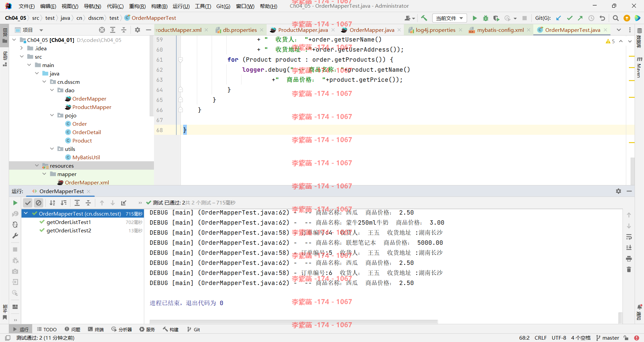Screen dimensions: 644x342
Task: Open MyBatisUtil class in tree
Action: (x=86, y=157)
